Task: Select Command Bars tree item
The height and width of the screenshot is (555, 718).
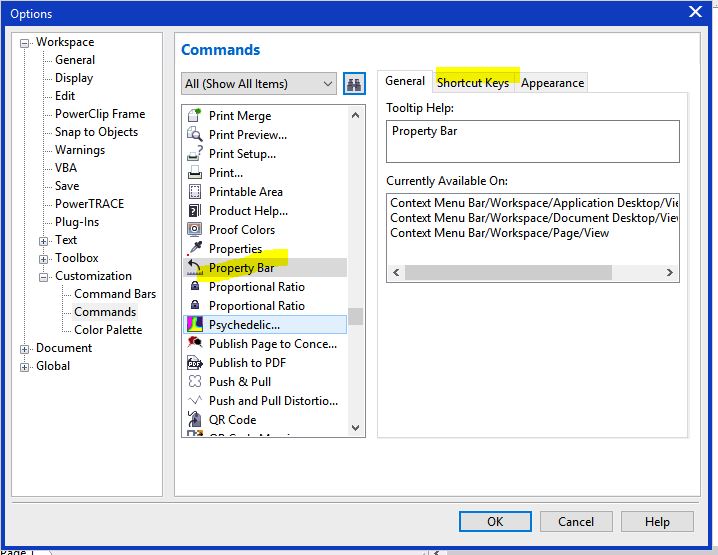Action: point(115,294)
